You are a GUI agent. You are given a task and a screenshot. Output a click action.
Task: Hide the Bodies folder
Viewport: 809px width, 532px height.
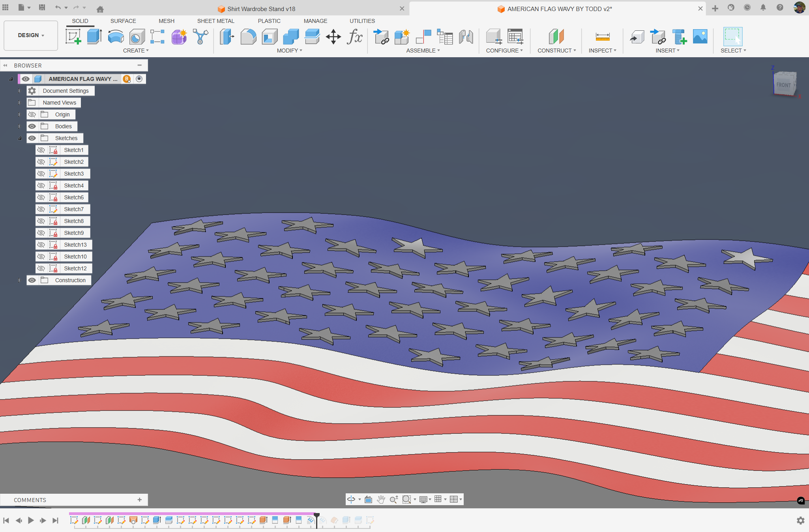[x=32, y=126]
